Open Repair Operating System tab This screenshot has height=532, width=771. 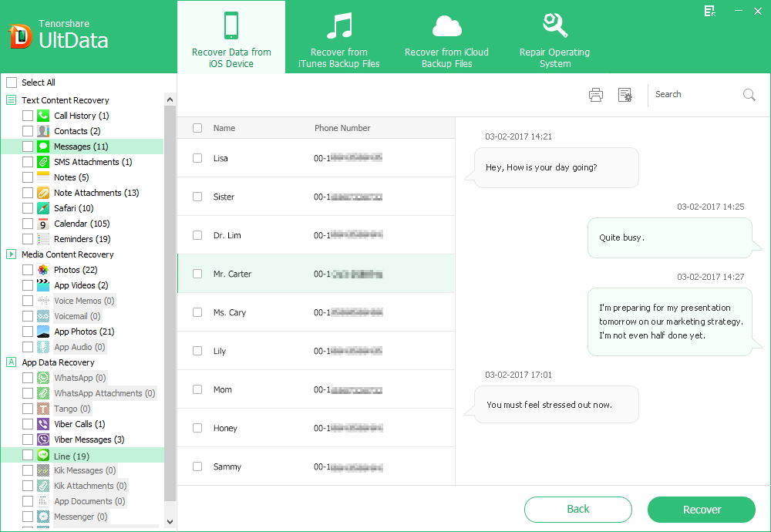[554, 37]
